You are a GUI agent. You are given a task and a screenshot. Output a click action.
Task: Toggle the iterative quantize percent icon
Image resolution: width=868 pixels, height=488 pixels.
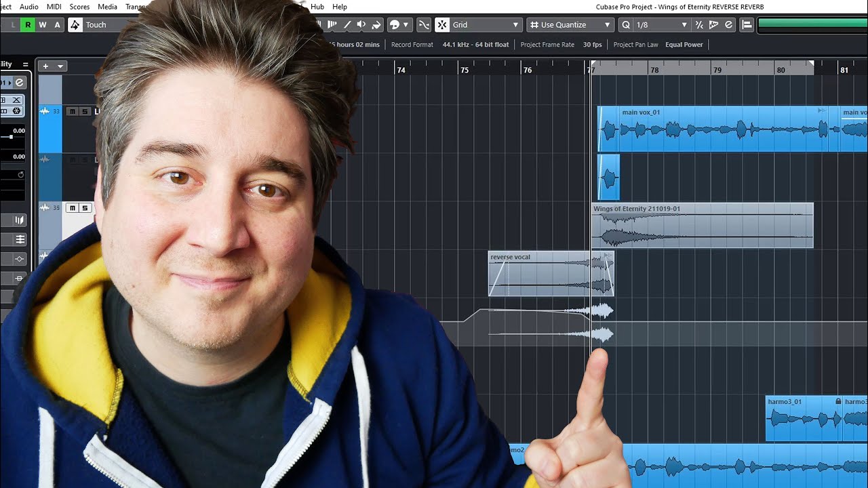tap(699, 24)
